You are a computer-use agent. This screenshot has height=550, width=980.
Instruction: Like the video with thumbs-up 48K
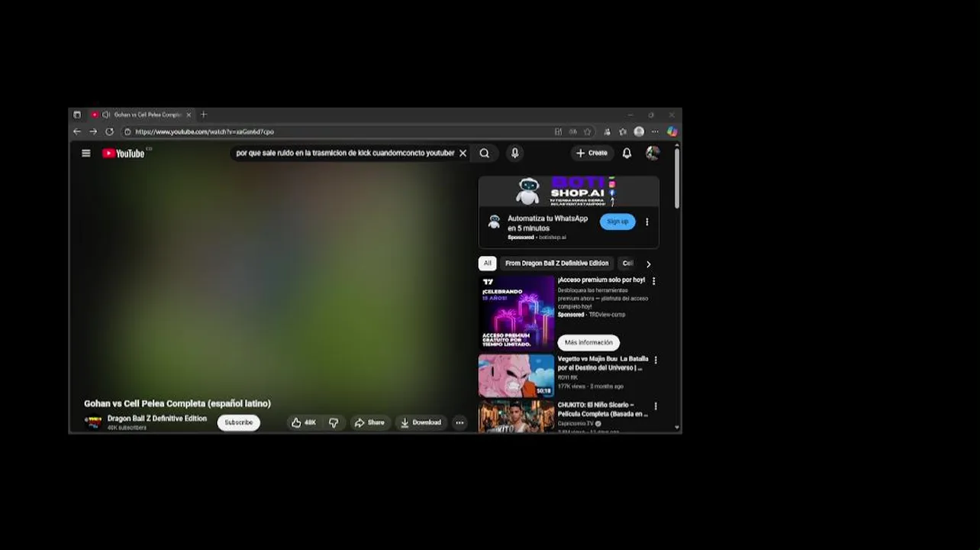pyautogui.click(x=304, y=422)
